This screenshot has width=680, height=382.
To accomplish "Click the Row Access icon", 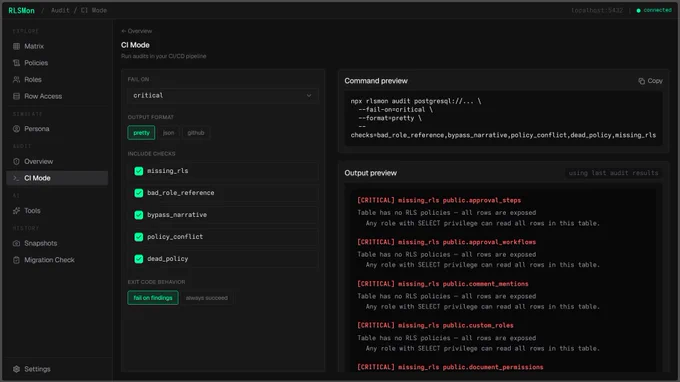I will click(16, 96).
